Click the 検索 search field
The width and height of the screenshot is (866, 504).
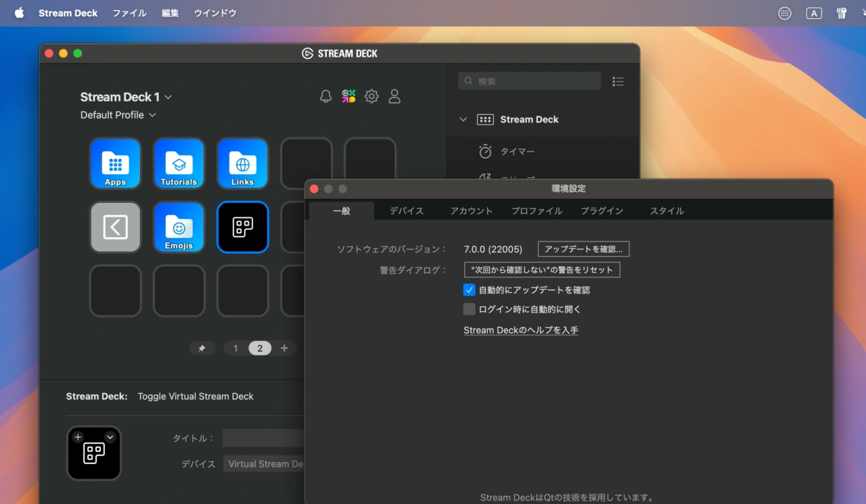point(529,81)
